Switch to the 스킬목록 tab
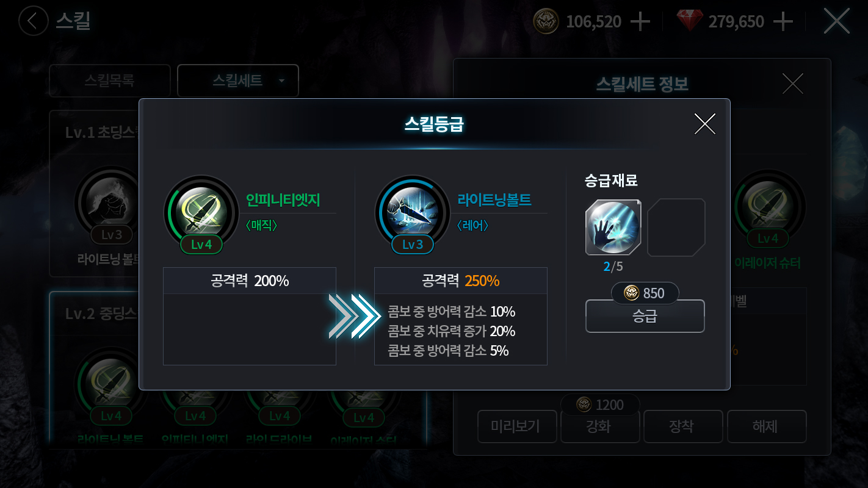868x488 pixels. (x=110, y=81)
